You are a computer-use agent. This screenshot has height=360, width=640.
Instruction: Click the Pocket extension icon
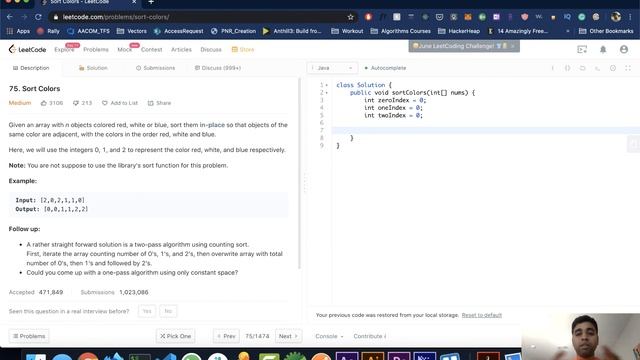pos(439,17)
